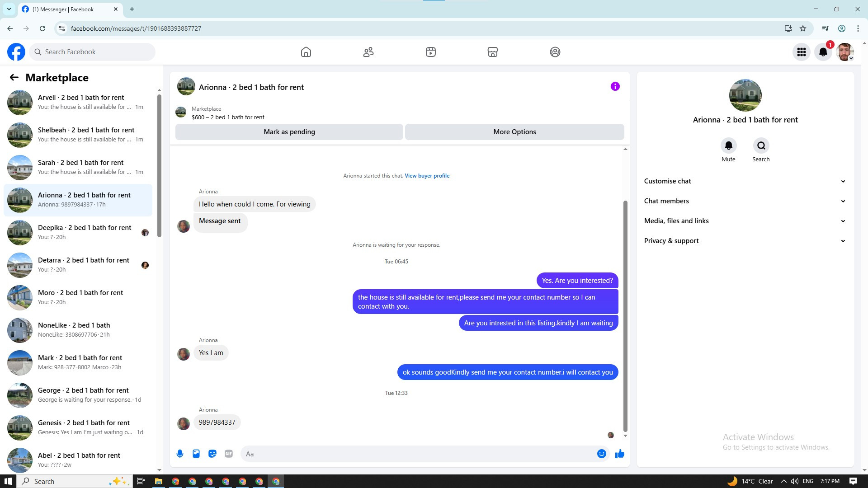Toggle the conversation information panel

[615, 86]
